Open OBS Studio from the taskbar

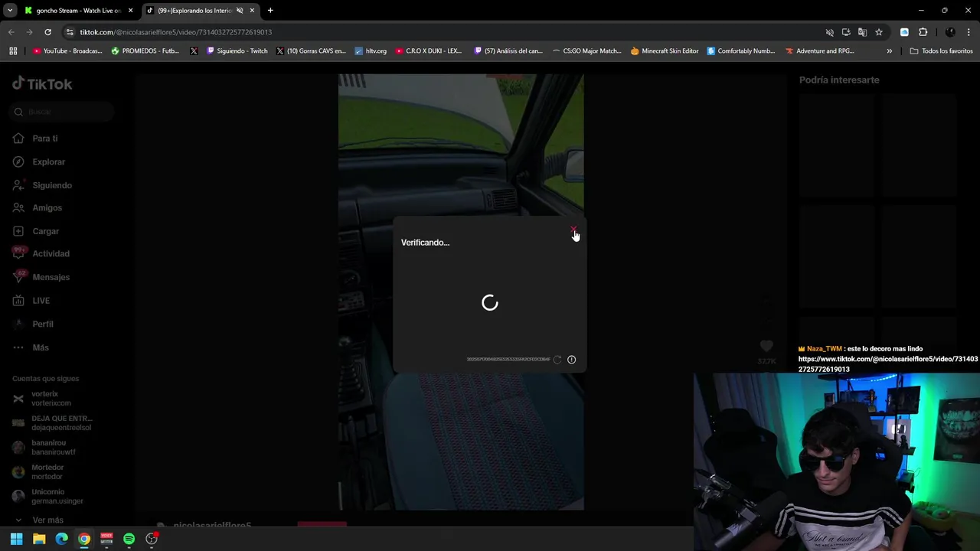point(152,540)
